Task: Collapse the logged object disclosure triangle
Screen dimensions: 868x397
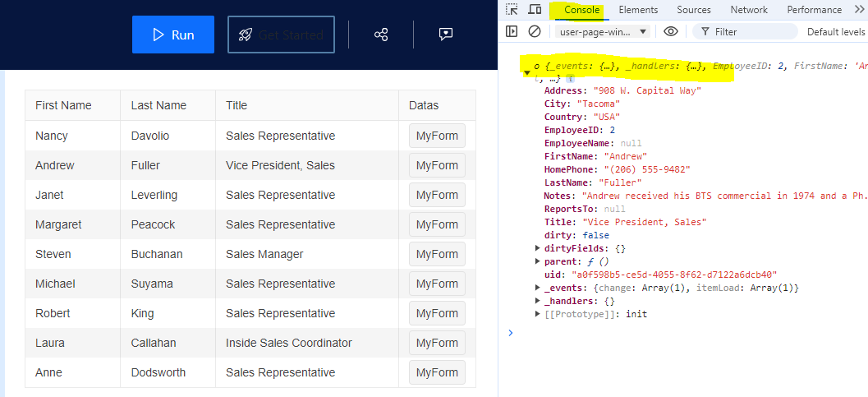Action: pyautogui.click(x=526, y=72)
